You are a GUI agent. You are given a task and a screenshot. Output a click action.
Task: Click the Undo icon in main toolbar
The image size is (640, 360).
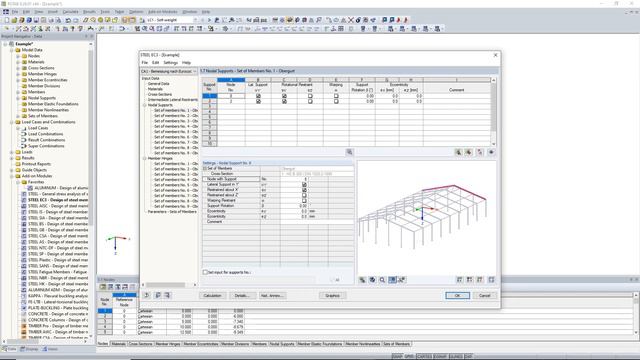[68, 20]
